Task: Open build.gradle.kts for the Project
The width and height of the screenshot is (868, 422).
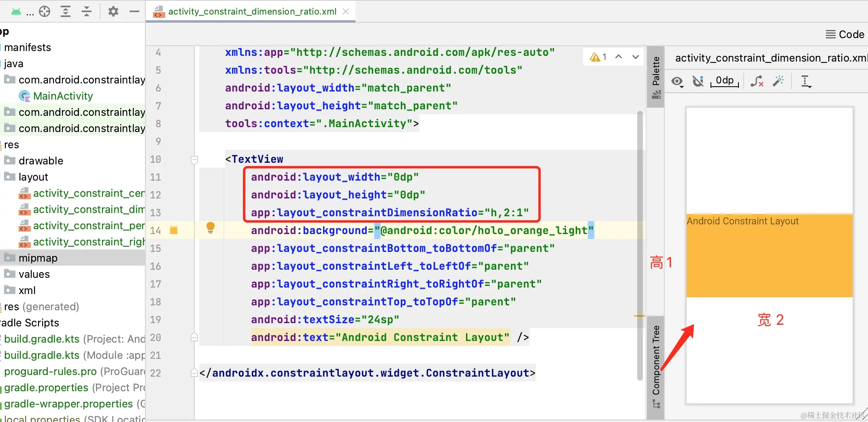Action: 74,339
